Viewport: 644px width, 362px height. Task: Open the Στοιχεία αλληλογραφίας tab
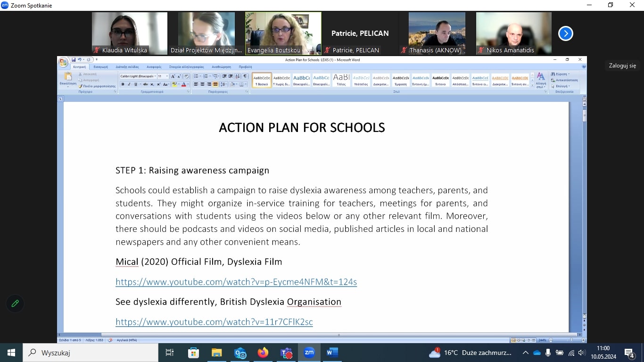187,67
